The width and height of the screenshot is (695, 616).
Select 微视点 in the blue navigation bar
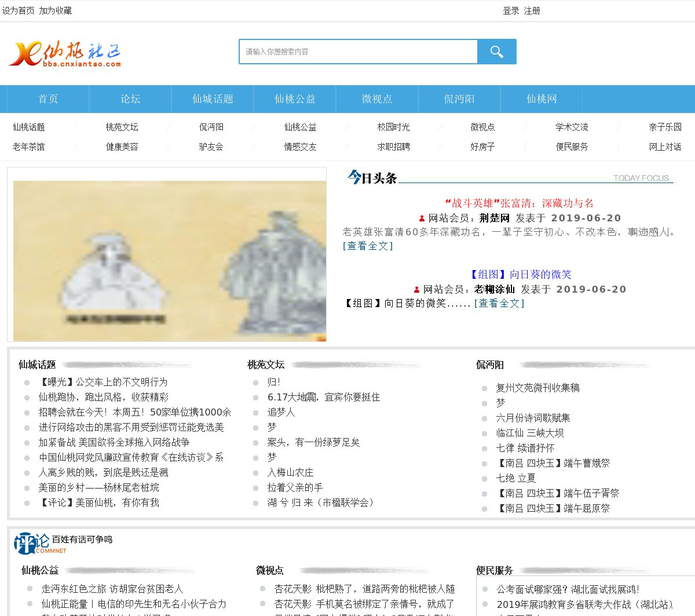(377, 99)
